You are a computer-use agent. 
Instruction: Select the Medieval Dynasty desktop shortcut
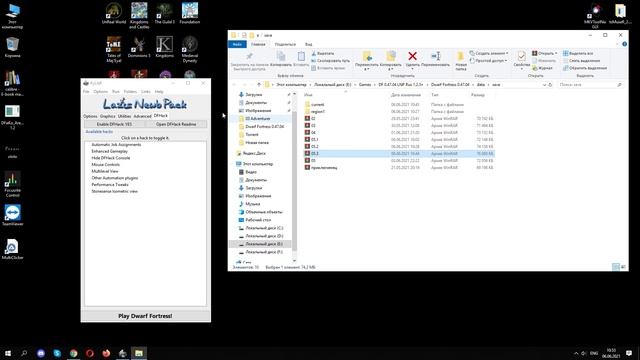click(x=190, y=49)
